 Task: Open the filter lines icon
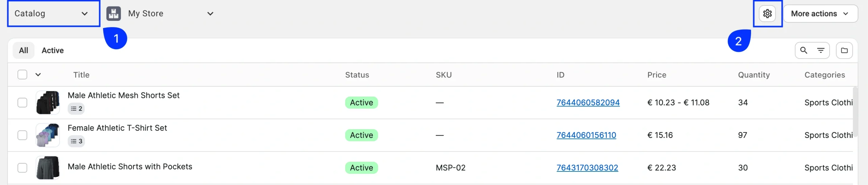[821, 50]
